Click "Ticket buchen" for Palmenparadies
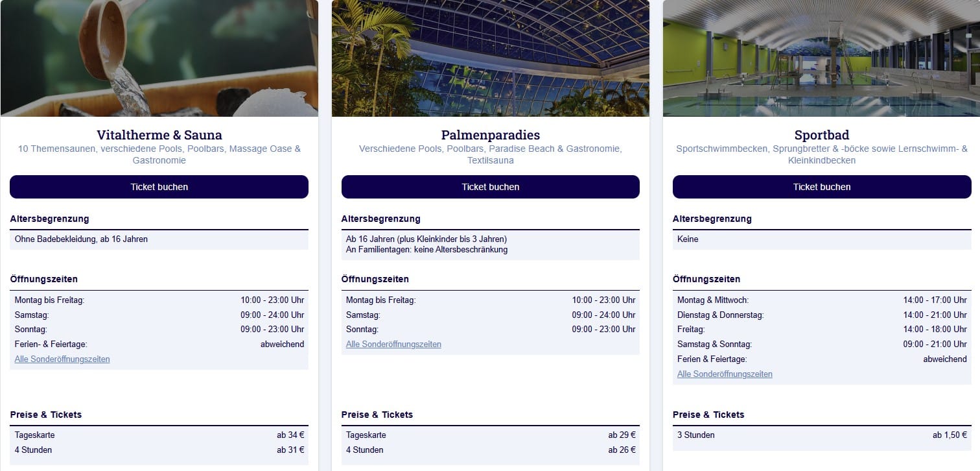Screen dimensions: 980x471 (x=490, y=187)
